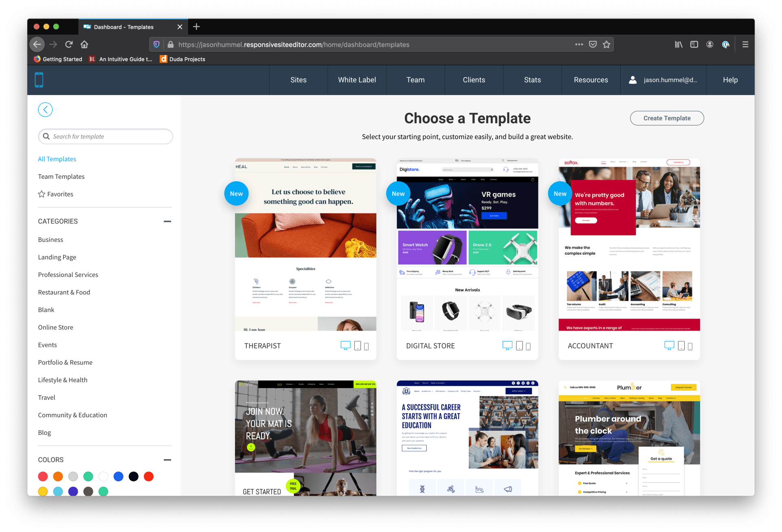The width and height of the screenshot is (782, 532).
Task: Click the back arrow above the sidebar search
Action: (45, 109)
